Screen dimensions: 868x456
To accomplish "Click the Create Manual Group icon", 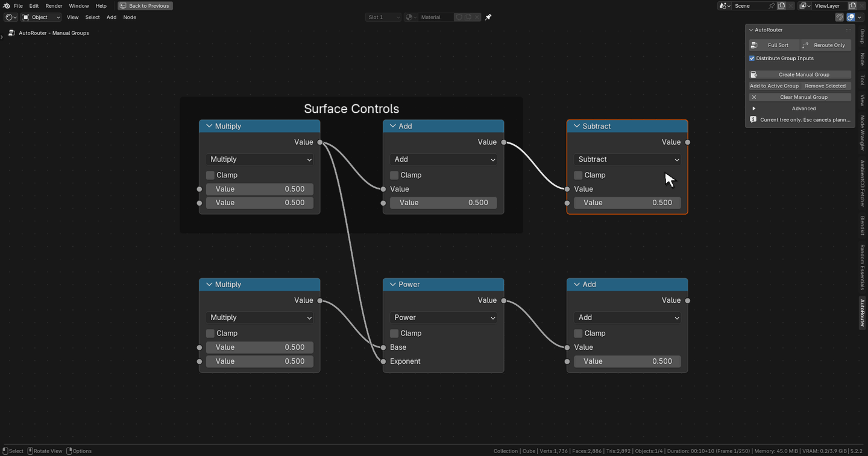I will tap(753, 75).
